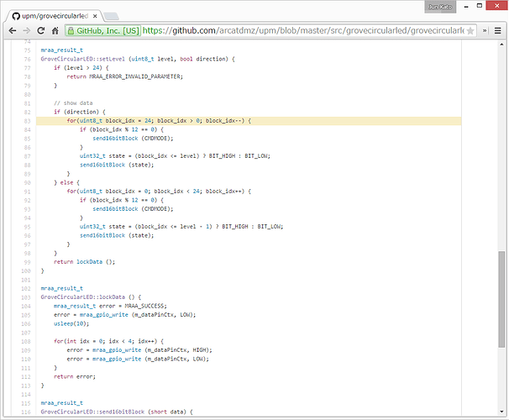This screenshot has height=420, width=509.
Task: Click 'send16bitBlock (CMDMODE);' on line 93
Action: (x=133, y=209)
